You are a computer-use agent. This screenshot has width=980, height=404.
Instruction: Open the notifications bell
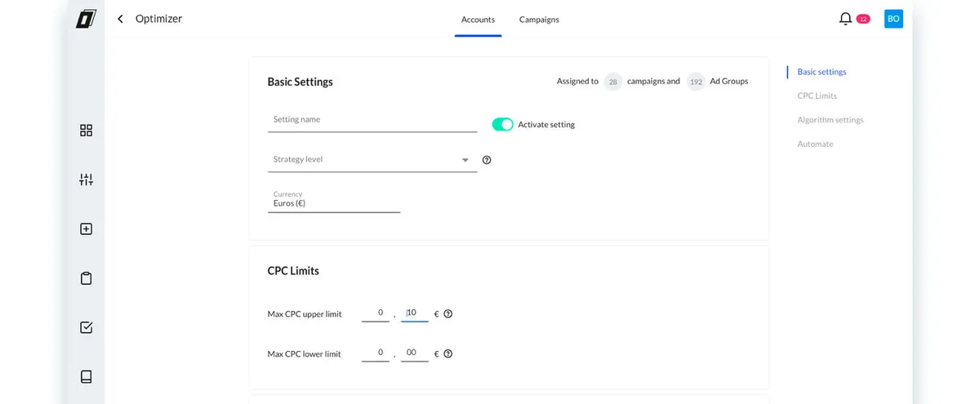pos(845,19)
